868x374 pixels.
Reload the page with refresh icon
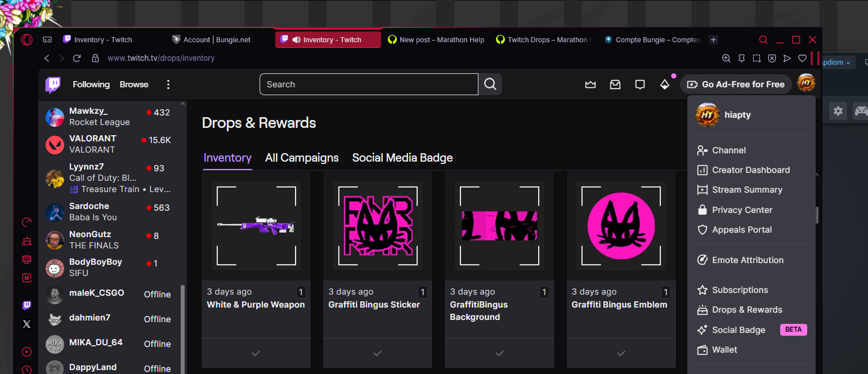(77, 58)
